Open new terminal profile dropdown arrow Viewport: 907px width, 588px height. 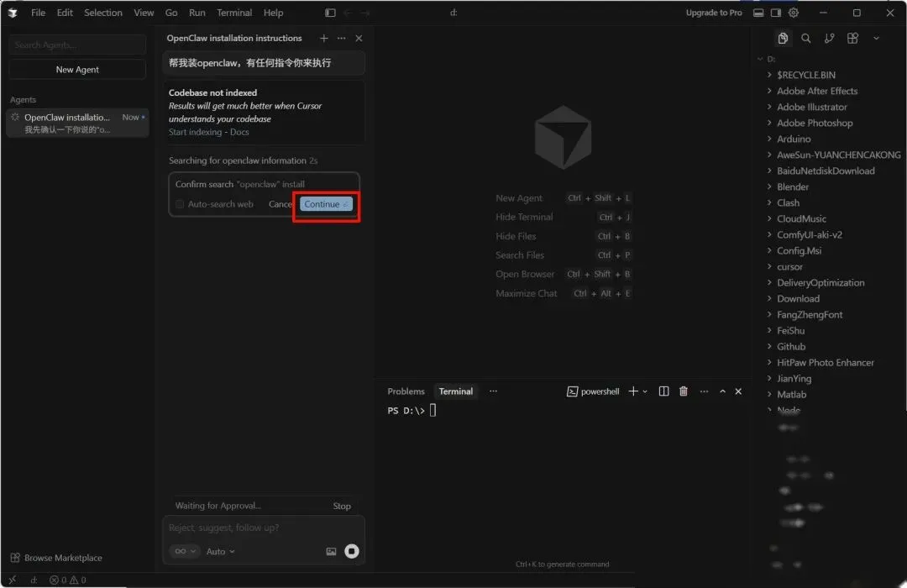click(x=645, y=391)
